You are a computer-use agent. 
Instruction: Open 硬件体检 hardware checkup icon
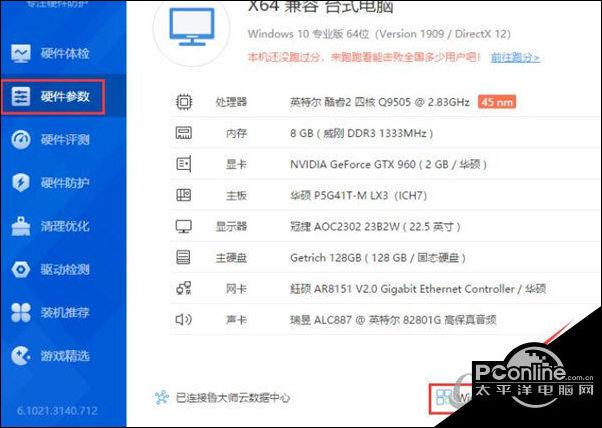pos(21,53)
